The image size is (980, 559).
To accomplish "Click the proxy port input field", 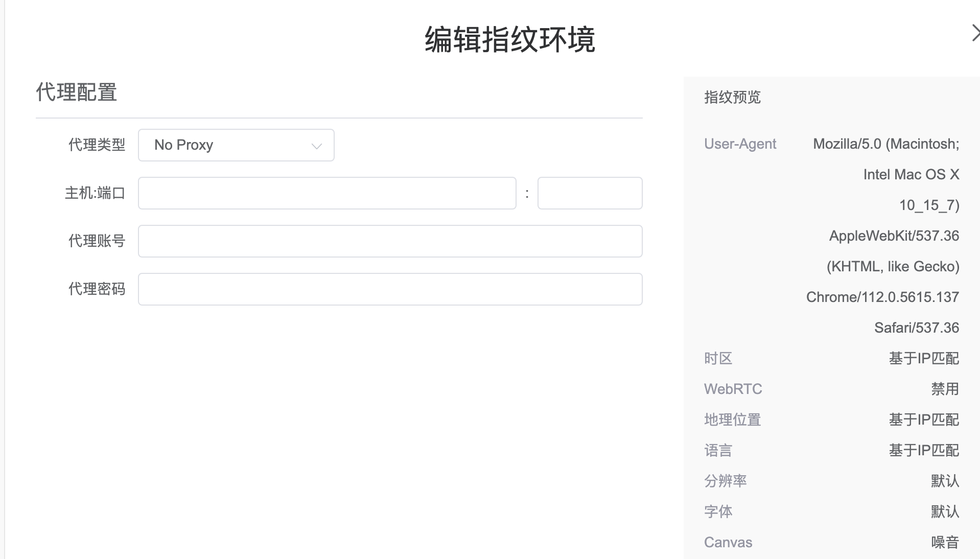I will click(590, 193).
